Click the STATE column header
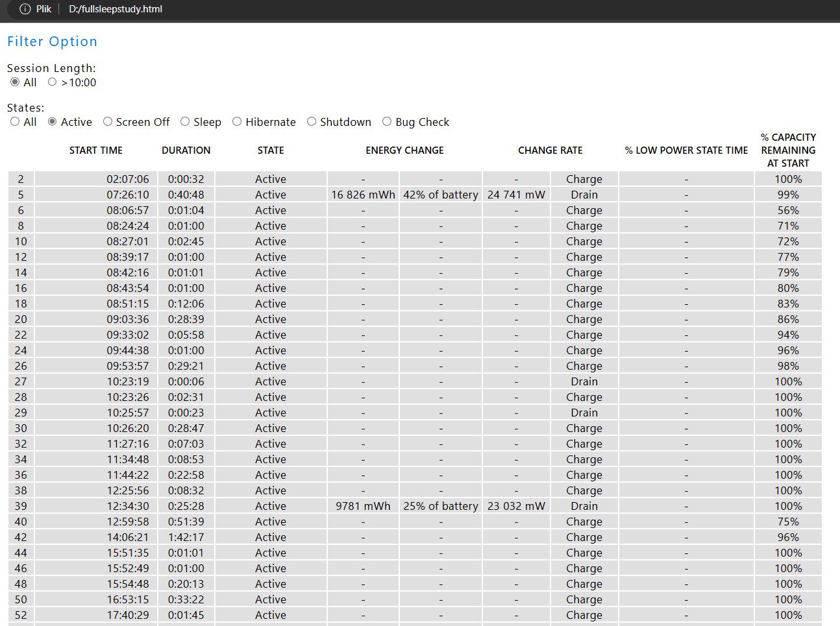Viewport: 840px width, 626px height. pos(271,150)
